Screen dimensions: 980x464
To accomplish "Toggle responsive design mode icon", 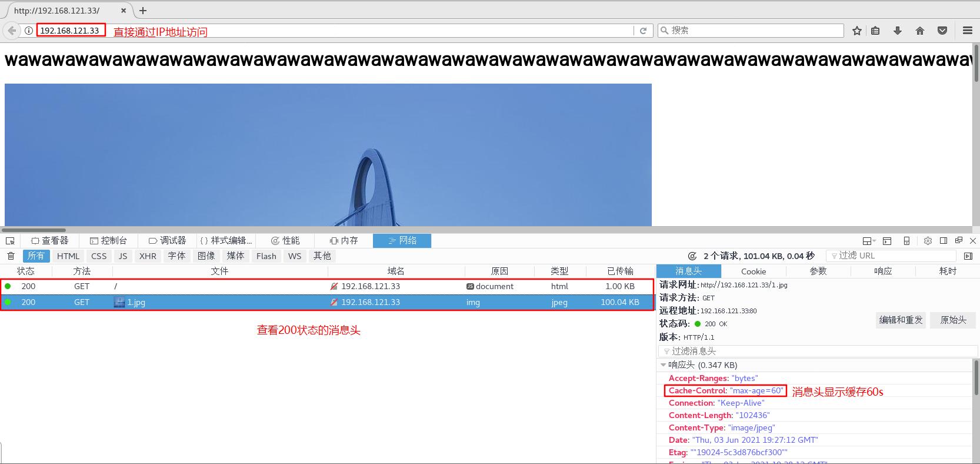I will [906, 241].
